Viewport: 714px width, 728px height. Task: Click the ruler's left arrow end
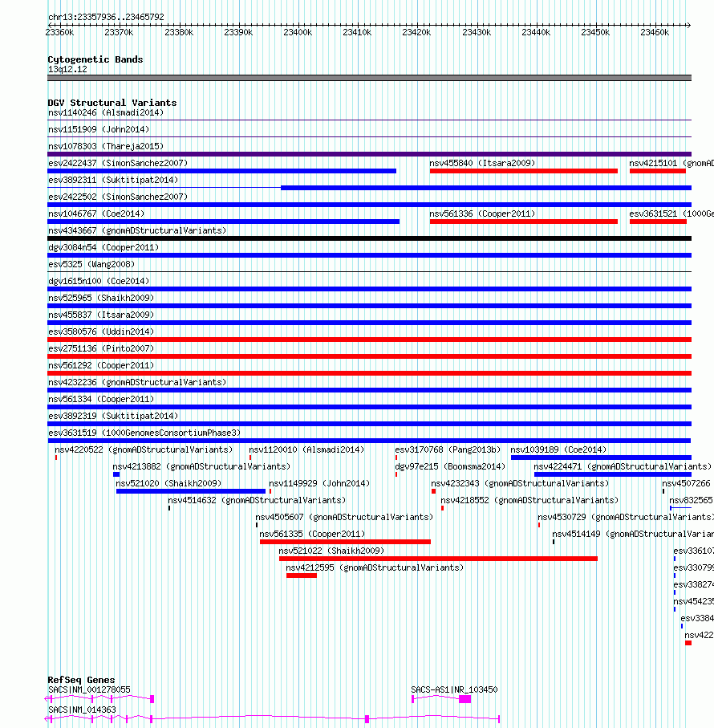point(51,25)
